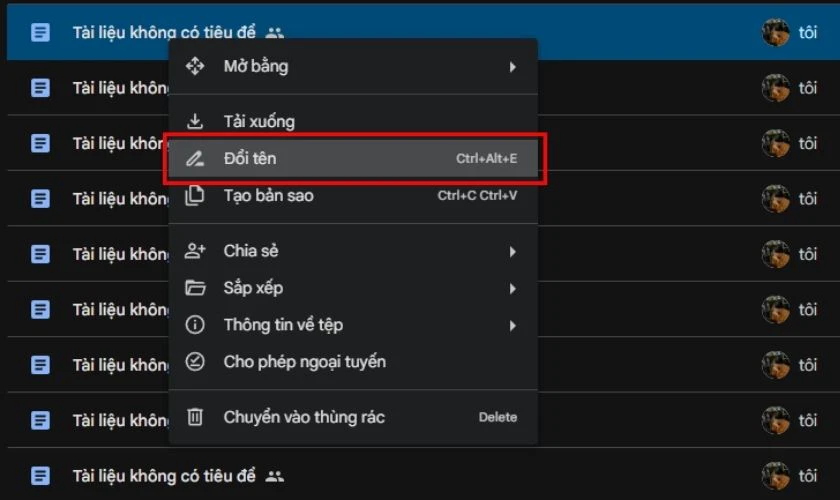Click the Chia sẻ add-person icon
The width and height of the screenshot is (840, 500).
195,251
